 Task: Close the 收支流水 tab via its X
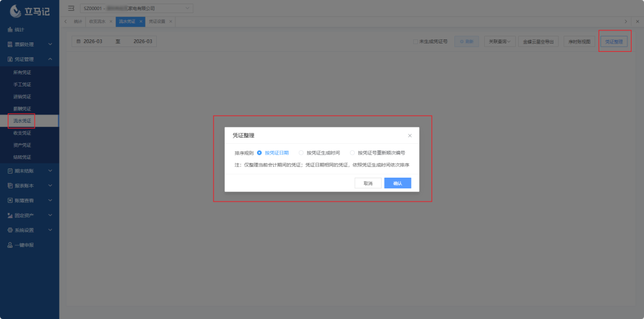click(x=111, y=21)
